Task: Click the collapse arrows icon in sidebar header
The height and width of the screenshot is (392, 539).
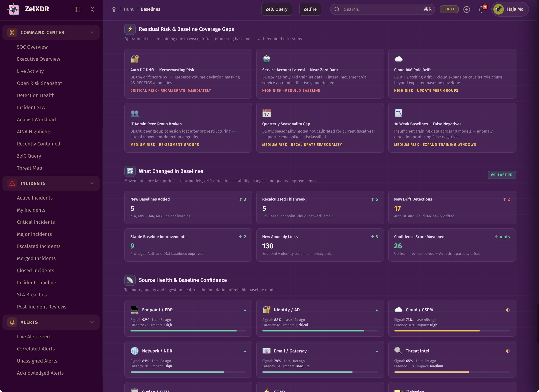Action: 92,9
